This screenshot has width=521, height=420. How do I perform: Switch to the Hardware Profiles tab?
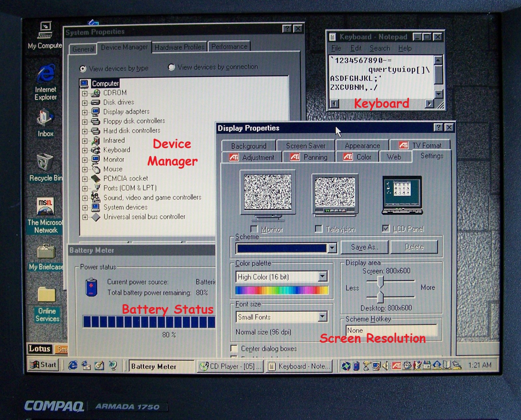179,47
